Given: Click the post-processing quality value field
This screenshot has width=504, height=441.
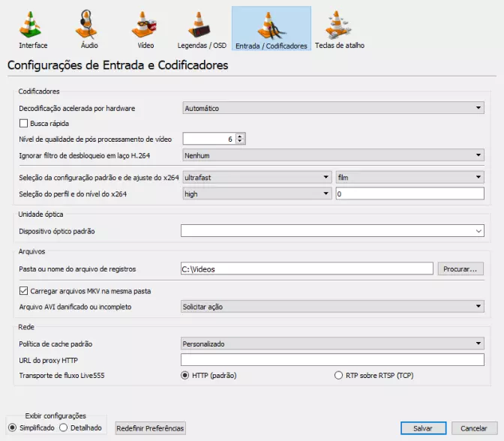Looking at the screenshot, I should pos(209,139).
